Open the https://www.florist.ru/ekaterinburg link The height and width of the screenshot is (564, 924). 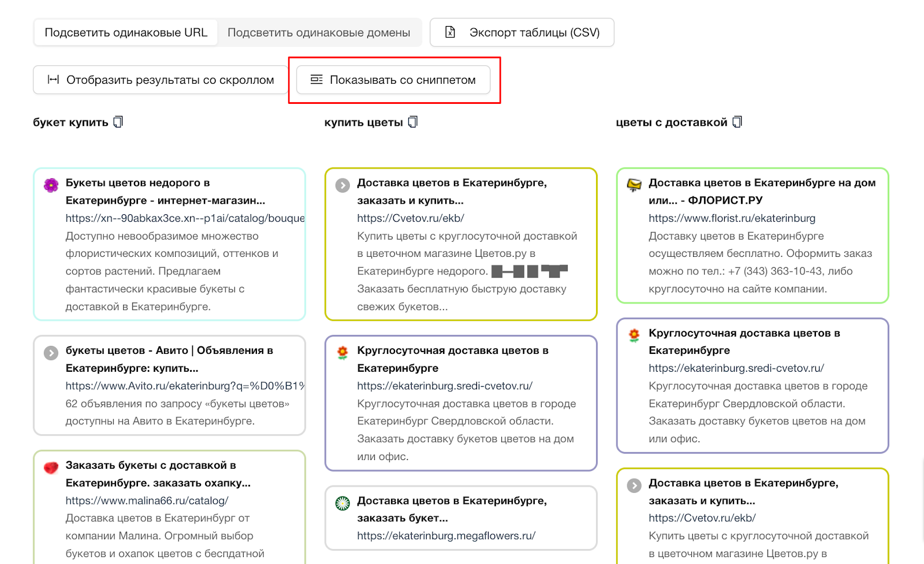coord(732,218)
